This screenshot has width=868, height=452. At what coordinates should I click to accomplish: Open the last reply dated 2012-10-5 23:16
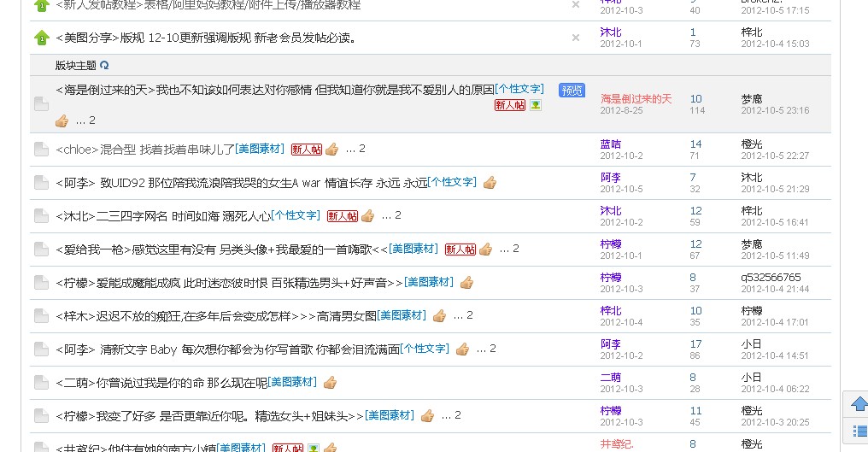775,110
